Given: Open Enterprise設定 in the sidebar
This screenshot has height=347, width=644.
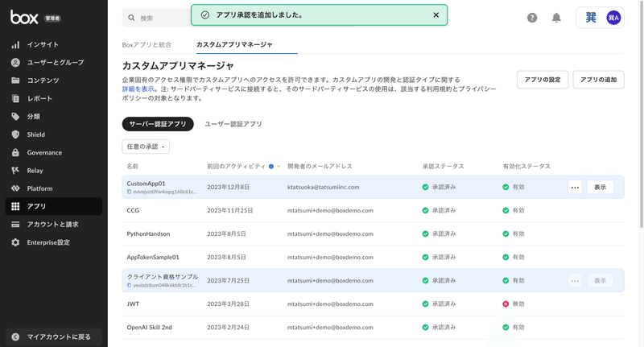Looking at the screenshot, I should (53, 242).
